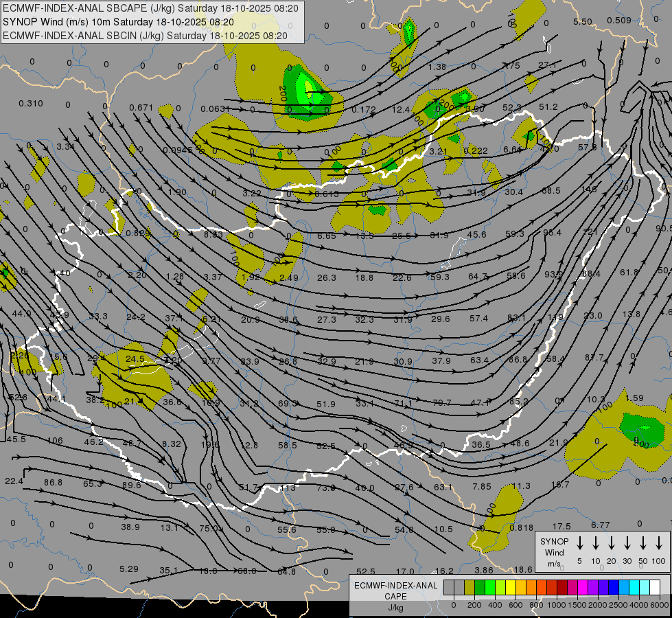
Task: Pick the dark green CAPE legend swatch
Action: click(x=480, y=587)
